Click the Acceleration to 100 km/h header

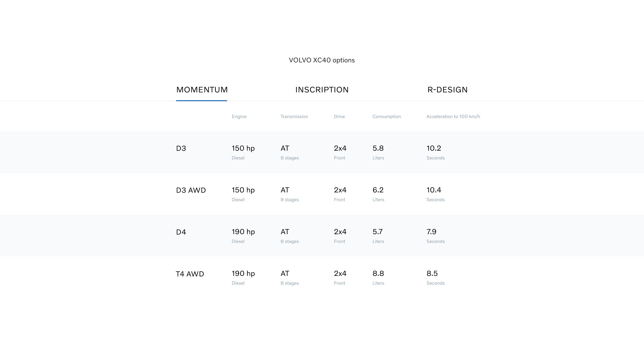point(453,117)
